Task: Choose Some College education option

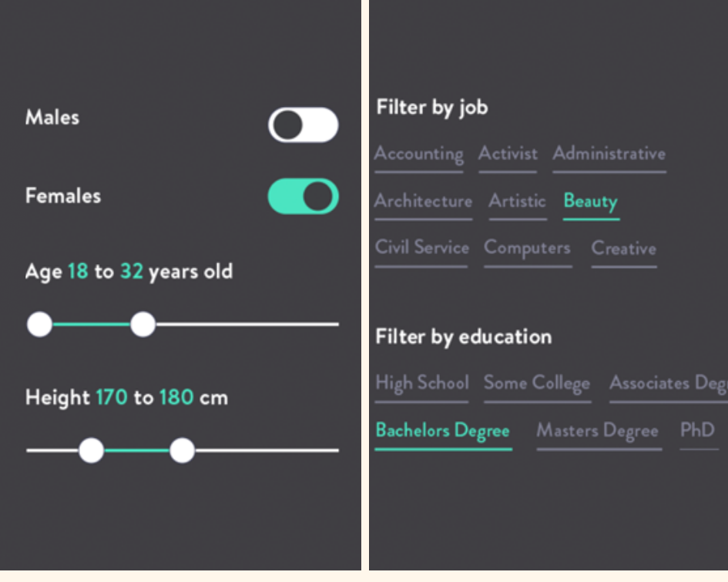Action: pyautogui.click(x=536, y=383)
